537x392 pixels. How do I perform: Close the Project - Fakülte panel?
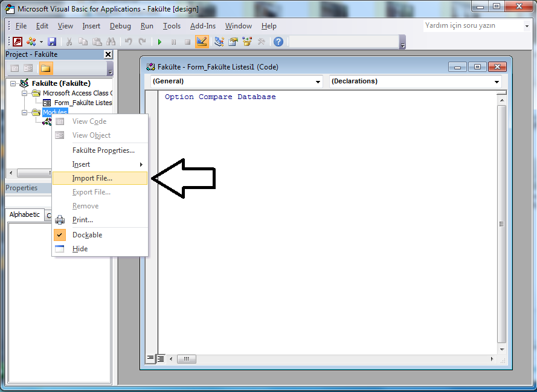(108, 54)
